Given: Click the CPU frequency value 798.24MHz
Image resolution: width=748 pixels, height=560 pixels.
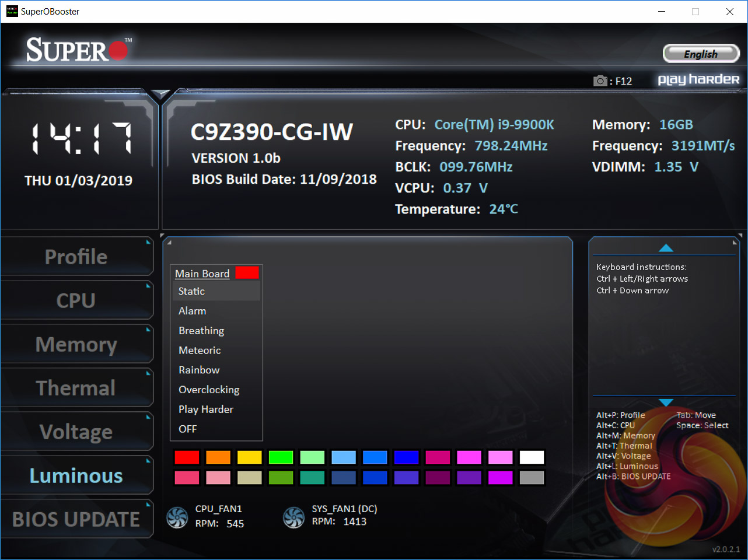Looking at the screenshot, I should (x=511, y=146).
